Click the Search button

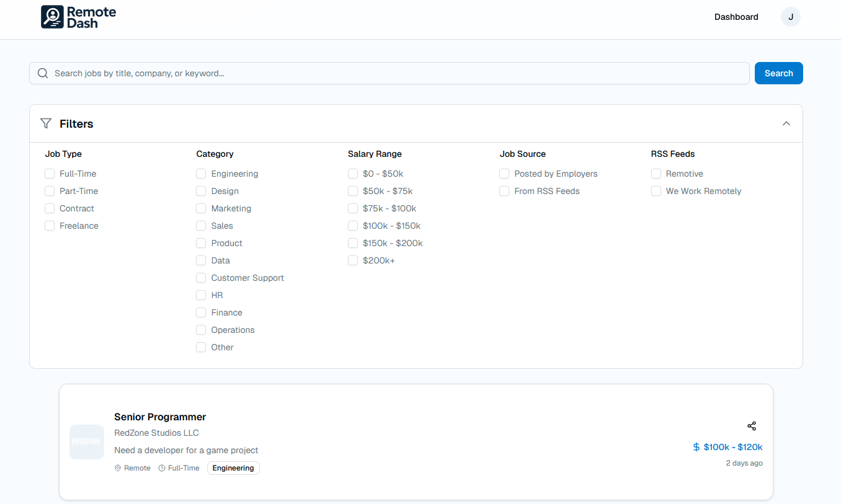778,73
